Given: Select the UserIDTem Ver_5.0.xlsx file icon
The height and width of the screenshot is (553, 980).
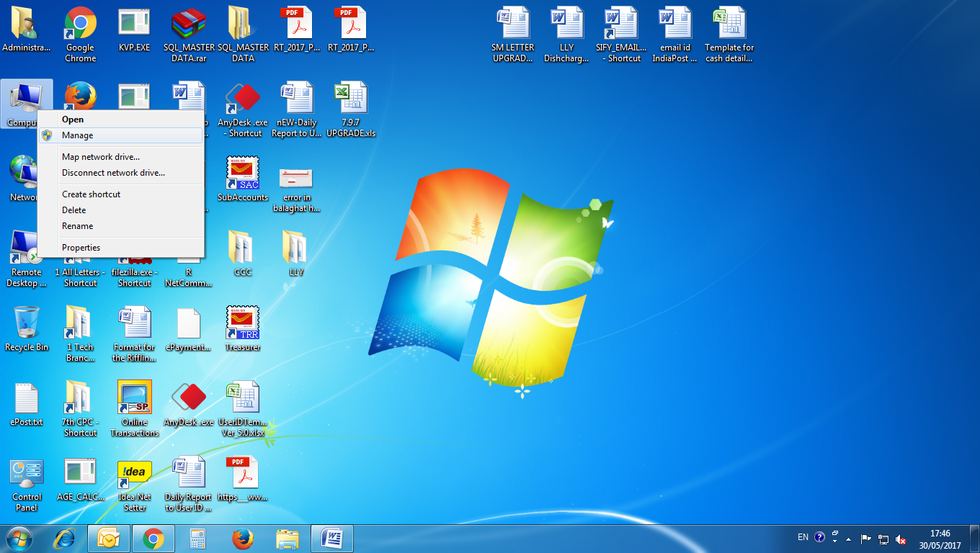Looking at the screenshot, I should pos(243,409).
